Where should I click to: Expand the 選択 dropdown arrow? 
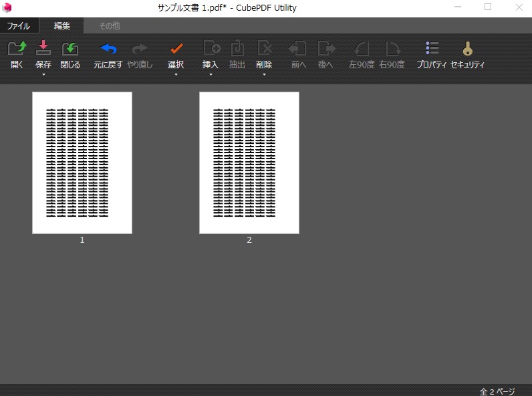tap(176, 75)
